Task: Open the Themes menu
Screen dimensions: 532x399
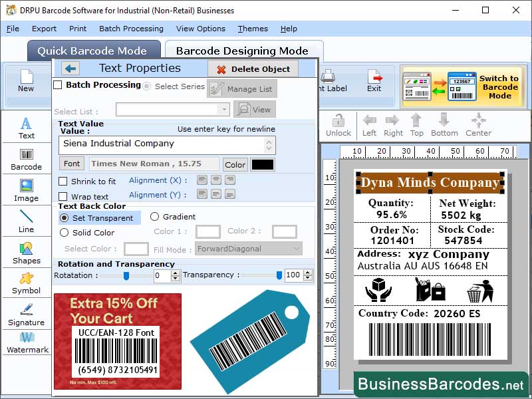Action: pos(253,29)
